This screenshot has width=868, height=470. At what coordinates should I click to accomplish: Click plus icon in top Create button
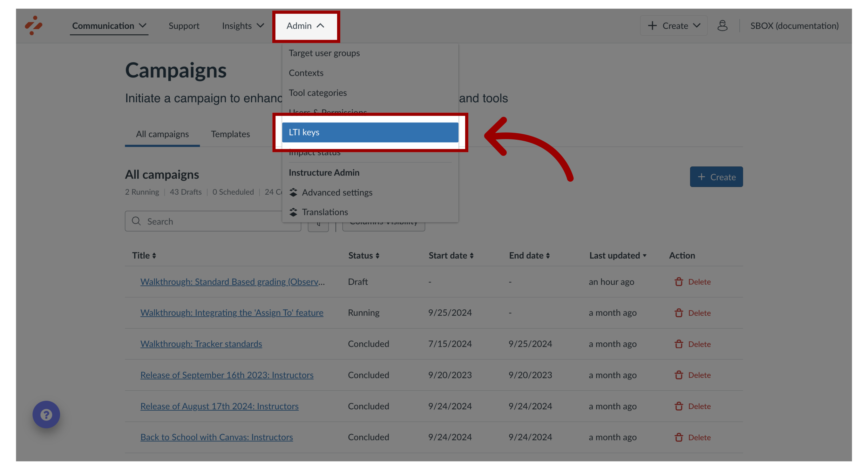pyautogui.click(x=652, y=26)
